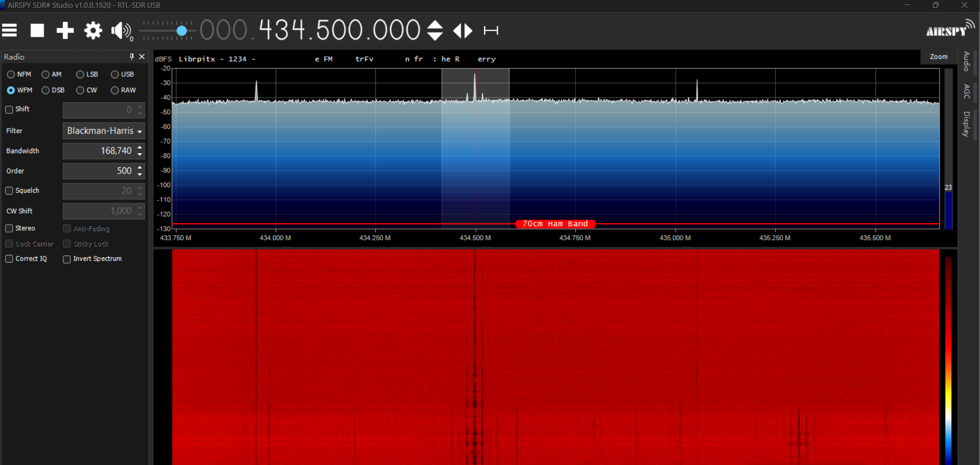
Task: Add a new slice with the plus icon
Action: [x=65, y=30]
